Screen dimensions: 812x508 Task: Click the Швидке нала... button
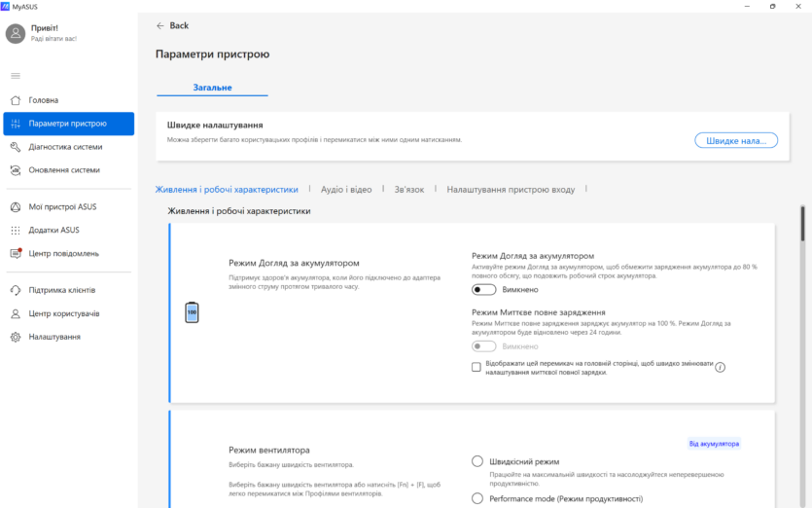click(736, 140)
